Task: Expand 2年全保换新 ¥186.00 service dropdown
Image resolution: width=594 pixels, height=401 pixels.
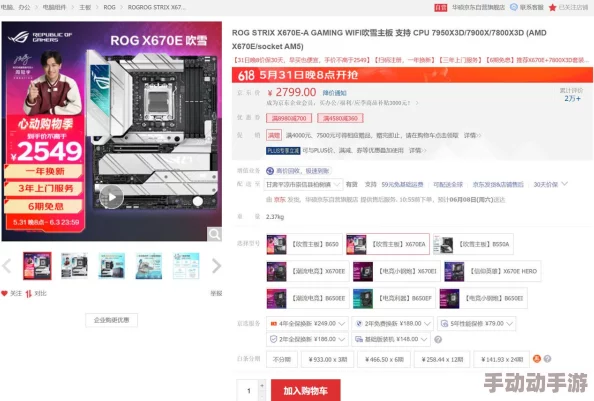Action: click(307, 339)
